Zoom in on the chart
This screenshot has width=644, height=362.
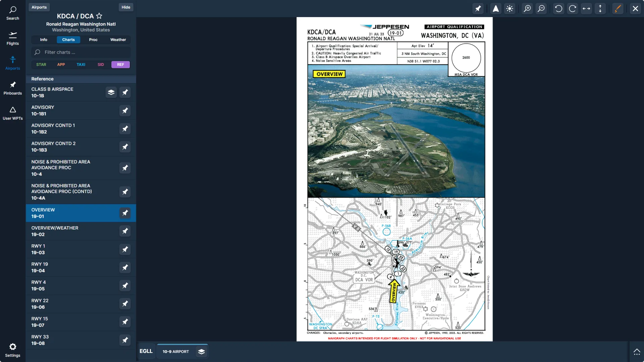click(x=527, y=8)
